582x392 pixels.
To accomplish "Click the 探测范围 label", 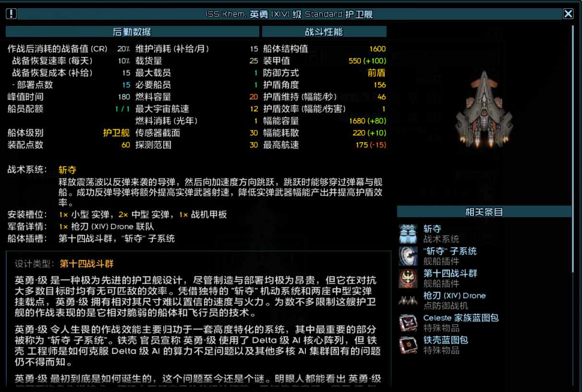I will (153, 145).
